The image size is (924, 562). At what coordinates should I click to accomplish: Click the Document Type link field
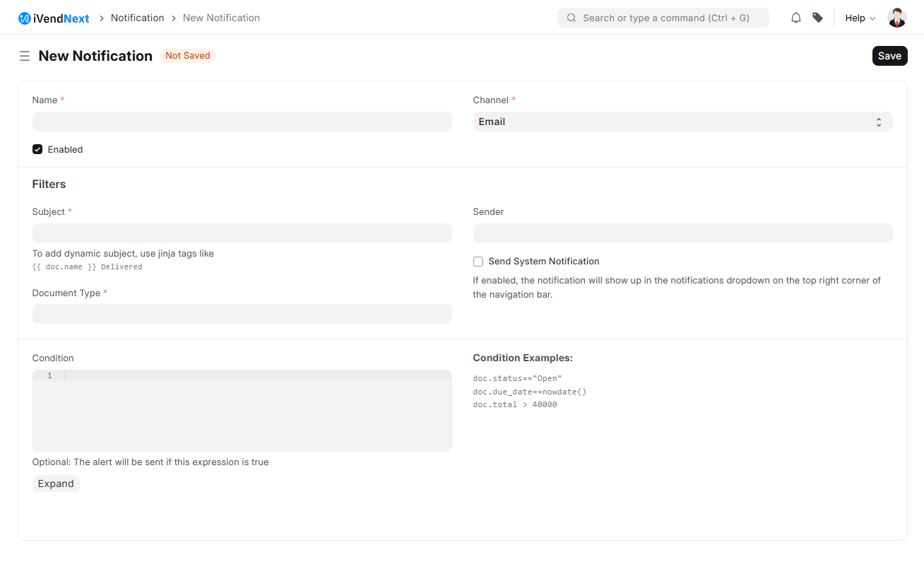point(242,314)
